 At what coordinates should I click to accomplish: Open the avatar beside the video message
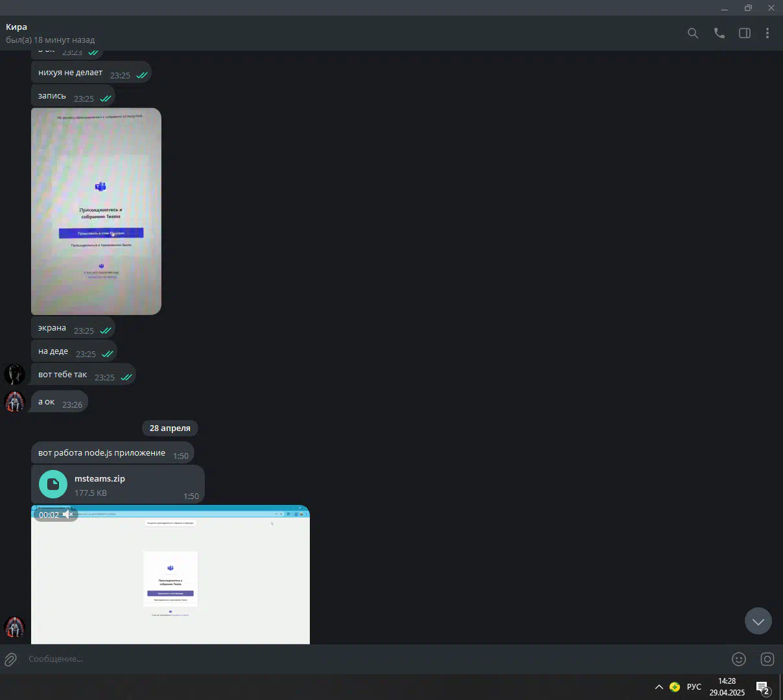tap(14, 627)
